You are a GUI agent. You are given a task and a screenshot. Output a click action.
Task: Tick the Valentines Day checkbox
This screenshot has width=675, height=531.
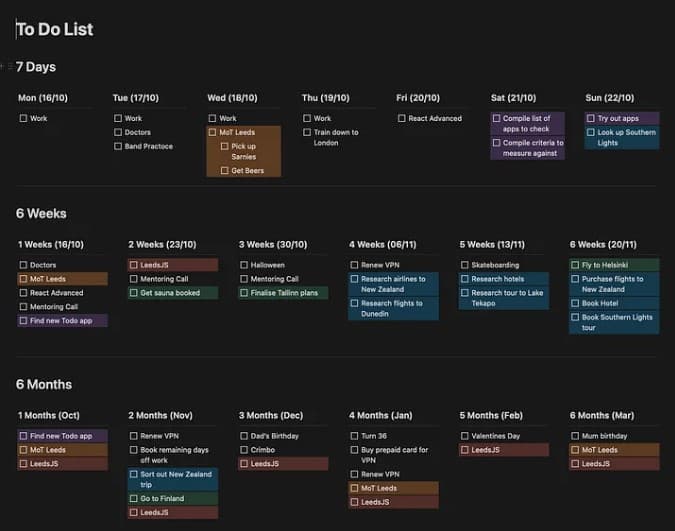point(464,436)
